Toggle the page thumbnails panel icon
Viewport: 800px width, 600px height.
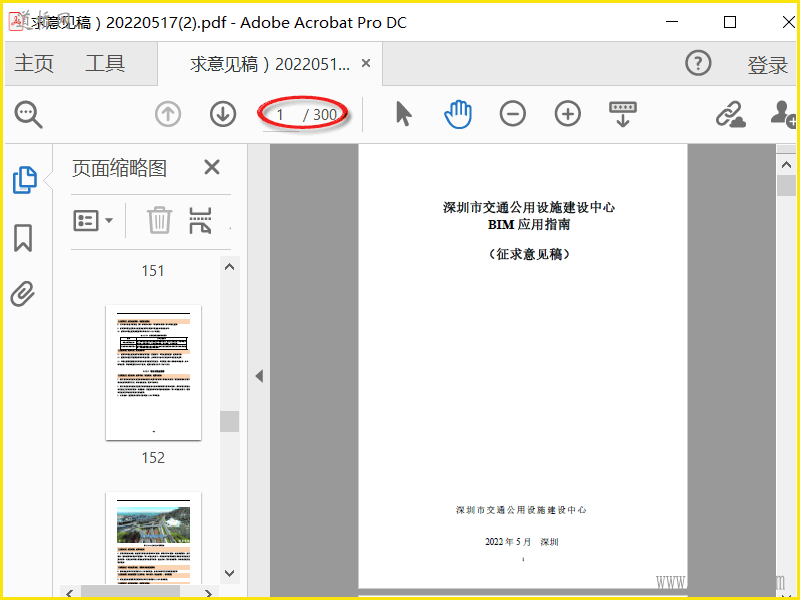coord(24,180)
